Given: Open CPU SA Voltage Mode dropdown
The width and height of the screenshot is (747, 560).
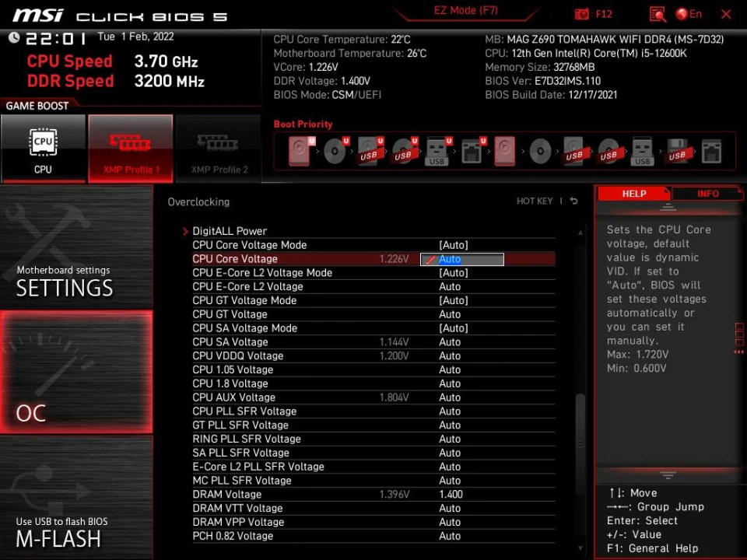Looking at the screenshot, I should [x=454, y=327].
